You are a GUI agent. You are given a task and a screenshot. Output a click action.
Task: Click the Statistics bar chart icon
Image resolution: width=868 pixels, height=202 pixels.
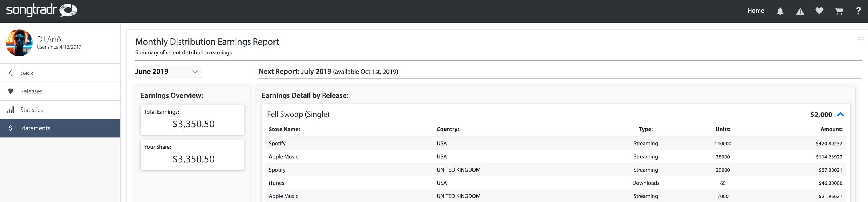(11, 110)
